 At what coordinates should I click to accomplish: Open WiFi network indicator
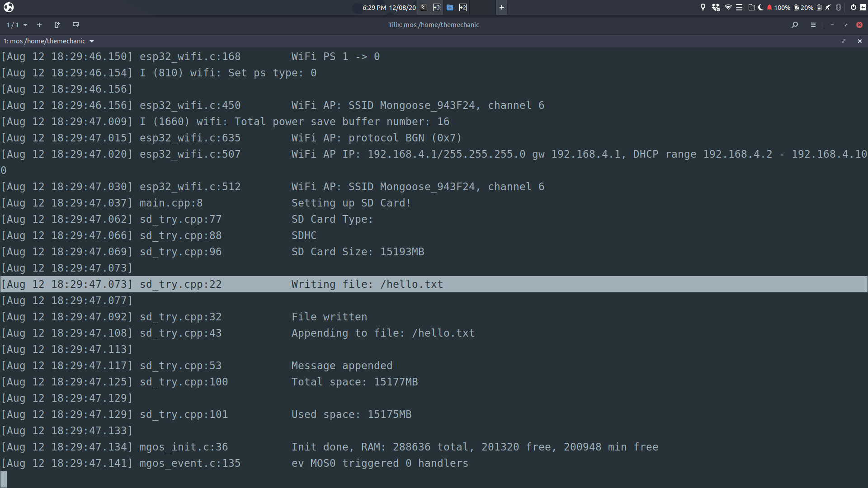pyautogui.click(x=728, y=7)
